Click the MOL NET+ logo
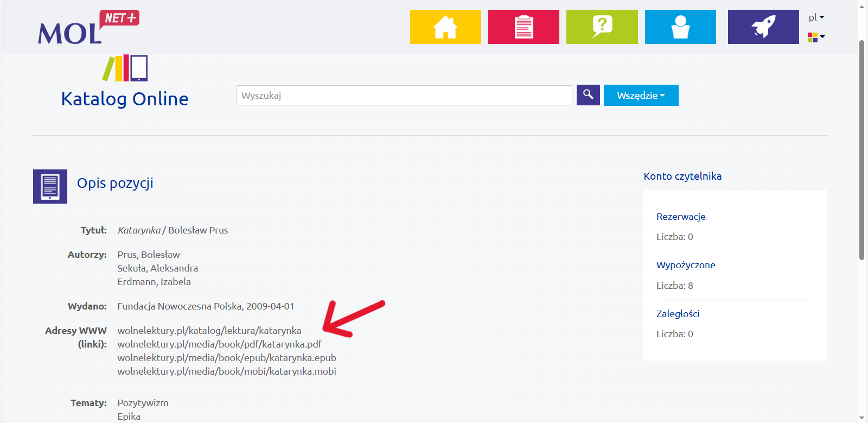The image size is (868, 423). 88,27
